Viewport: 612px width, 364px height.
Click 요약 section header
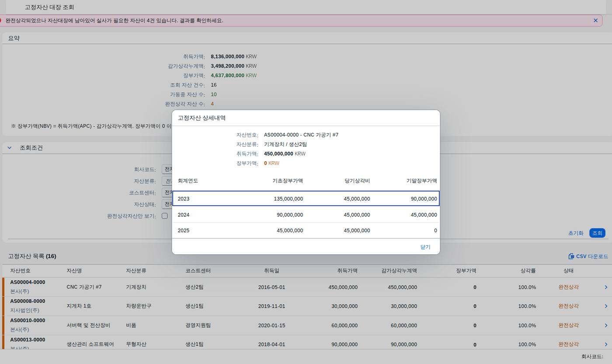click(14, 38)
